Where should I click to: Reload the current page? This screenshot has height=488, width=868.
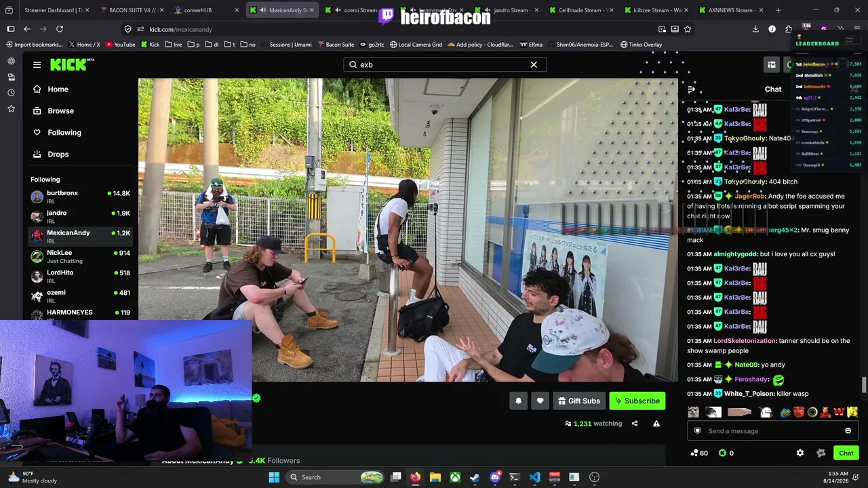click(x=60, y=29)
